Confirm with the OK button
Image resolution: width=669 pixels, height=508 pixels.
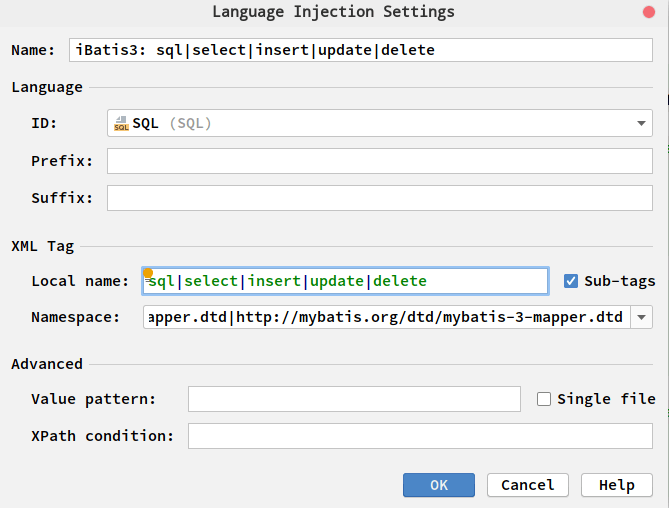tap(439, 485)
